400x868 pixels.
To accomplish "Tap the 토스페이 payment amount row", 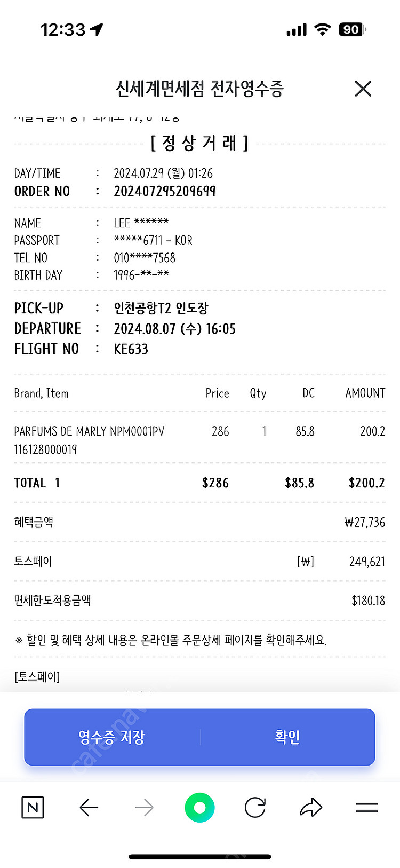I will tap(199, 562).
